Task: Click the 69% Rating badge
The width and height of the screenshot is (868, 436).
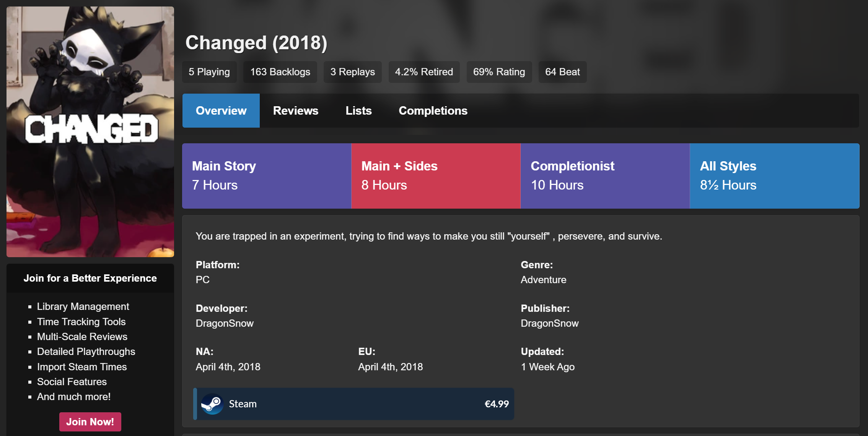Action: pyautogui.click(x=499, y=72)
